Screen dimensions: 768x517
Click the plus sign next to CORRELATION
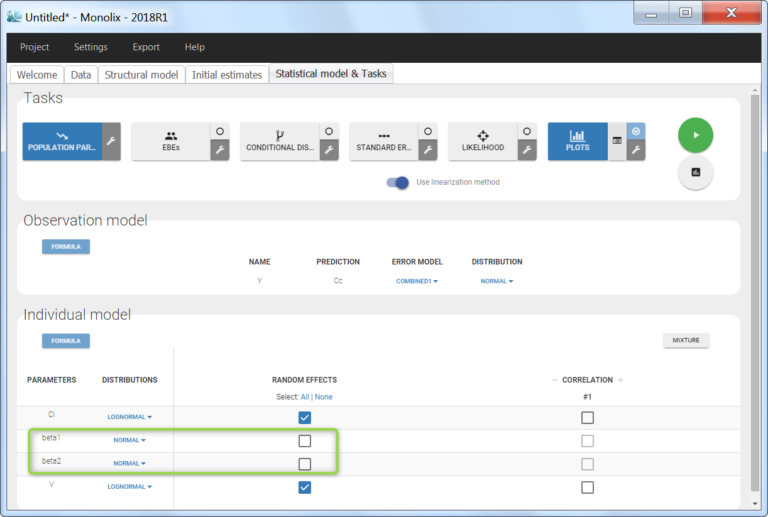[620, 380]
